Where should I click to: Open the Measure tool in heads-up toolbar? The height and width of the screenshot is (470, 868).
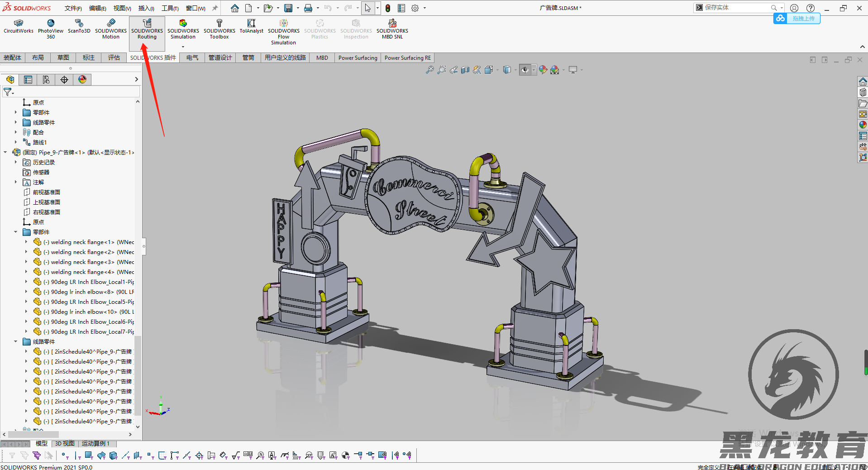click(x=477, y=70)
